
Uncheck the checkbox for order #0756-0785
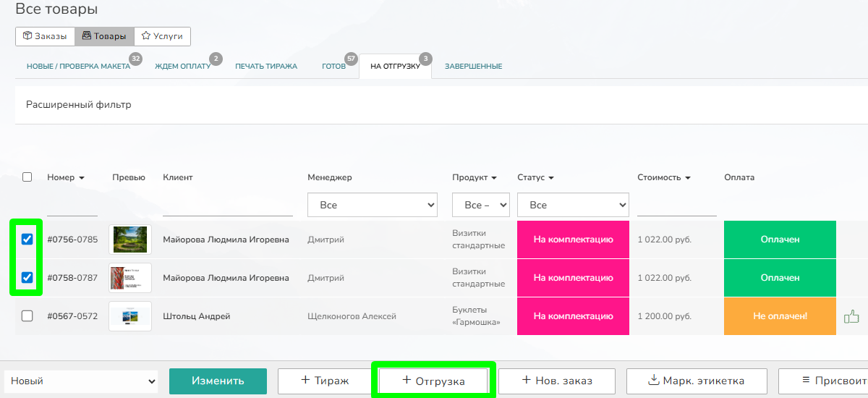tap(27, 240)
